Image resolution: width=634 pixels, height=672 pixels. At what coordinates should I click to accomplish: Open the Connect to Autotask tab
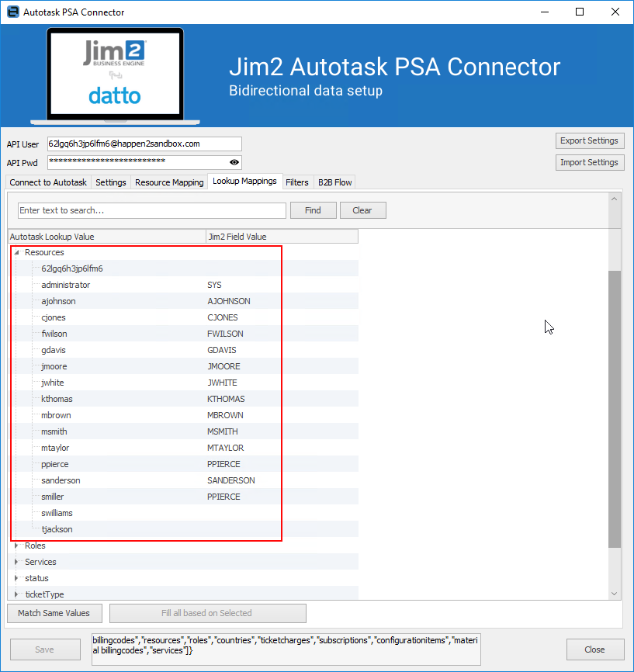pyautogui.click(x=48, y=182)
